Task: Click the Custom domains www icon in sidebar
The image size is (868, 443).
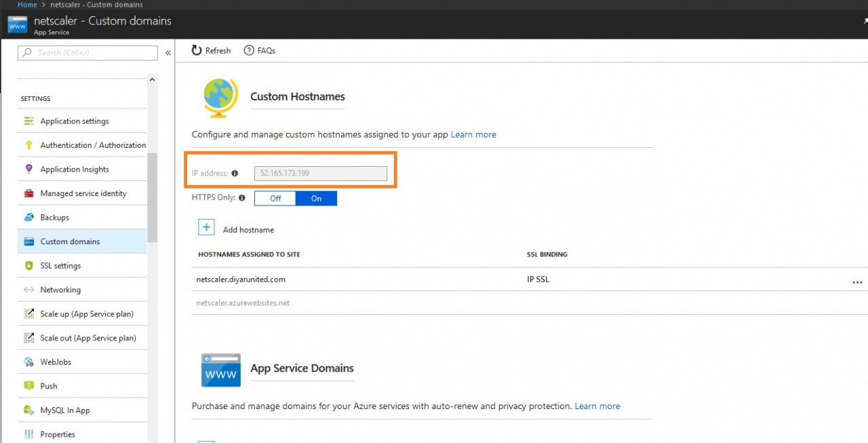Action: click(28, 242)
